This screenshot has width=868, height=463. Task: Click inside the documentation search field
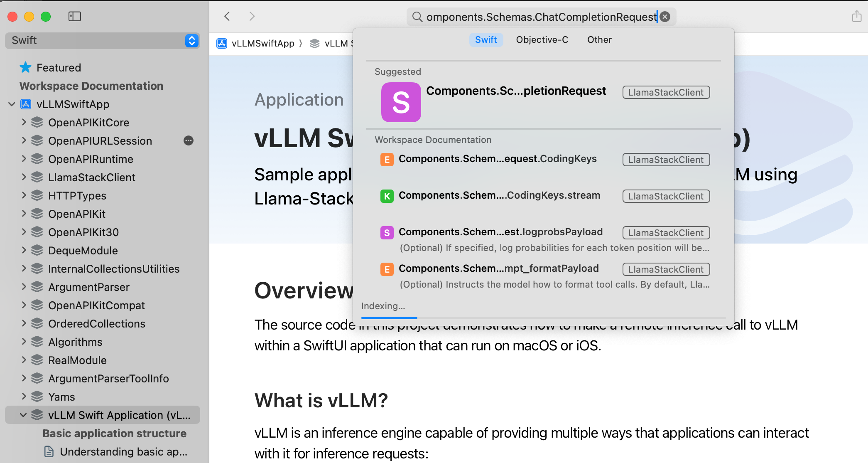540,17
